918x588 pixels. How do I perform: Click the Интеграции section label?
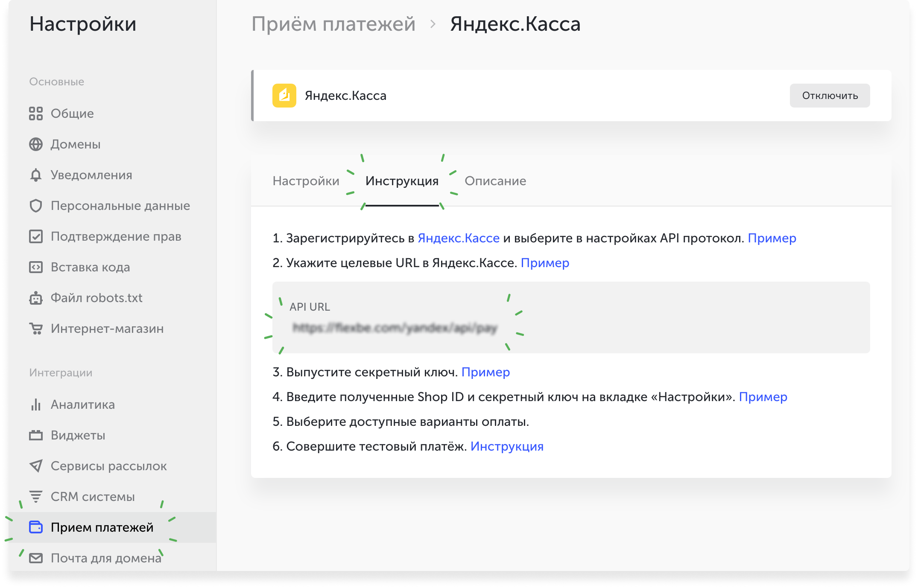tap(61, 373)
